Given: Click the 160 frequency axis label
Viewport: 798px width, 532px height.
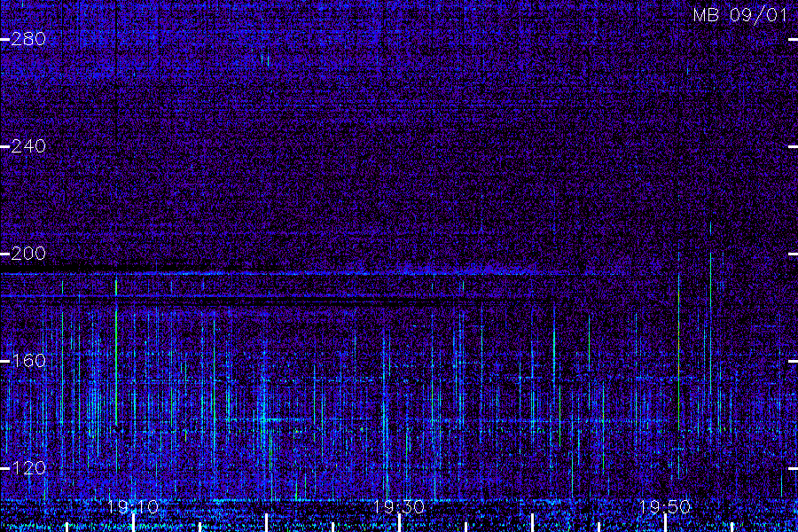Looking at the screenshot, I should coord(28,361).
